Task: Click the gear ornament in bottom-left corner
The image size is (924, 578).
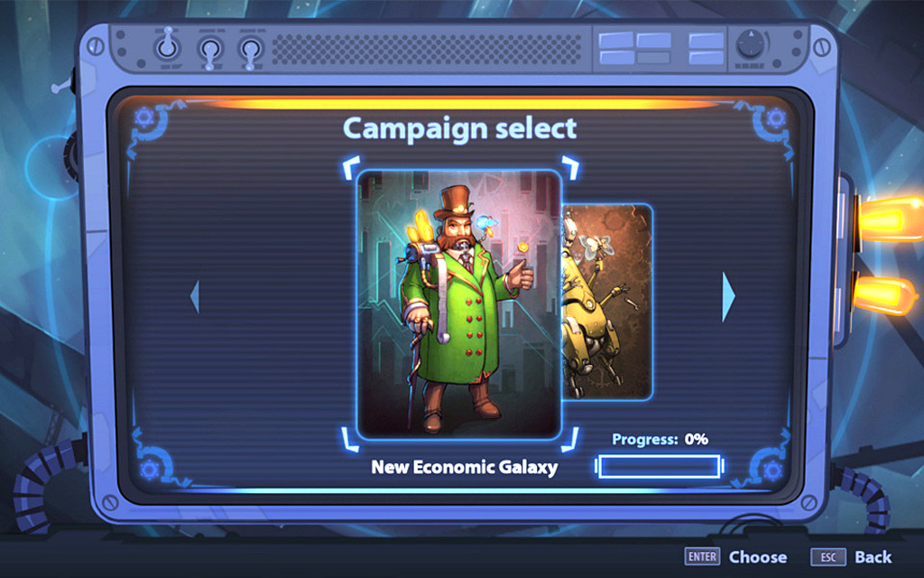Action: point(149,469)
